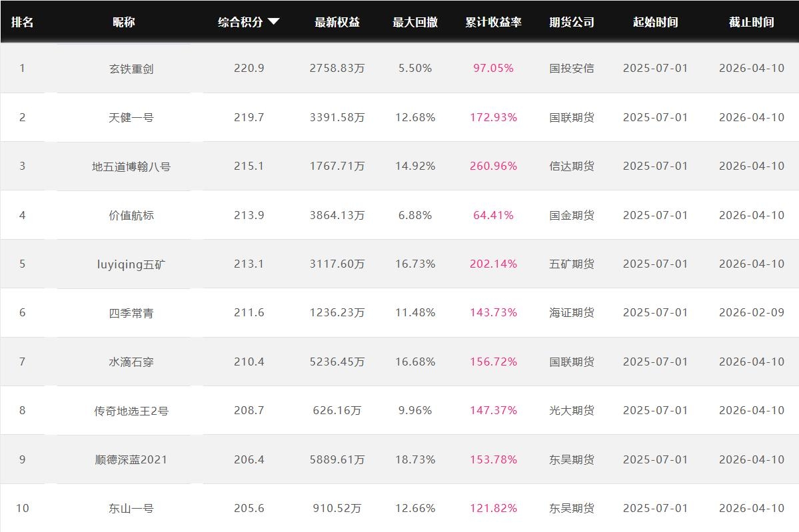Click 国投安信 futures company in first row
799x532 pixels.
click(x=572, y=69)
